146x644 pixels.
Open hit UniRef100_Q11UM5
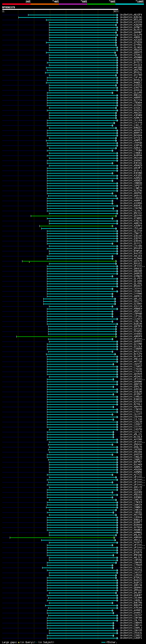(131, 93)
